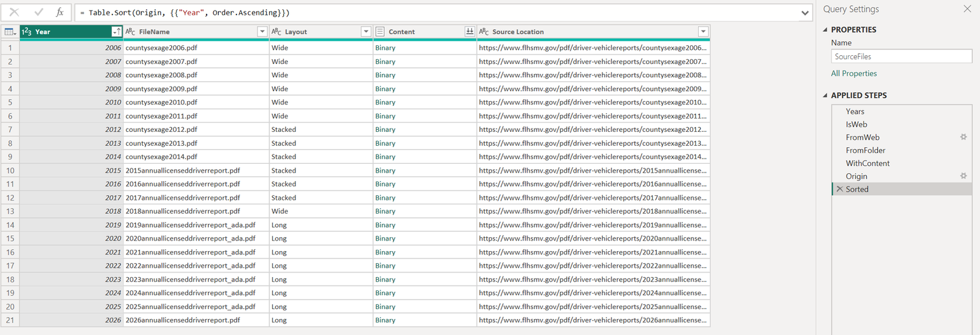980x335 pixels.
Task: Click the cell countysexage2006.pdf
Action: pyautogui.click(x=196, y=48)
